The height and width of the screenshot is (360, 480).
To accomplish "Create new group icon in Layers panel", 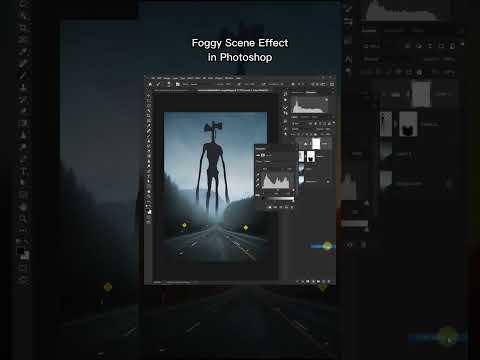I will pyautogui.click(x=318, y=281).
